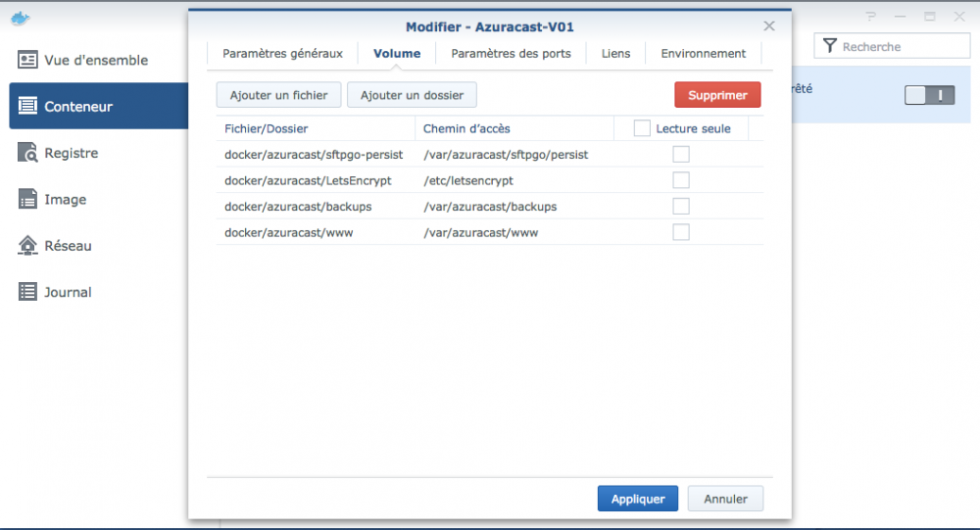Image resolution: width=980 pixels, height=530 pixels.
Task: Enable read-only for sftpgo-persist volume
Action: tap(681, 154)
